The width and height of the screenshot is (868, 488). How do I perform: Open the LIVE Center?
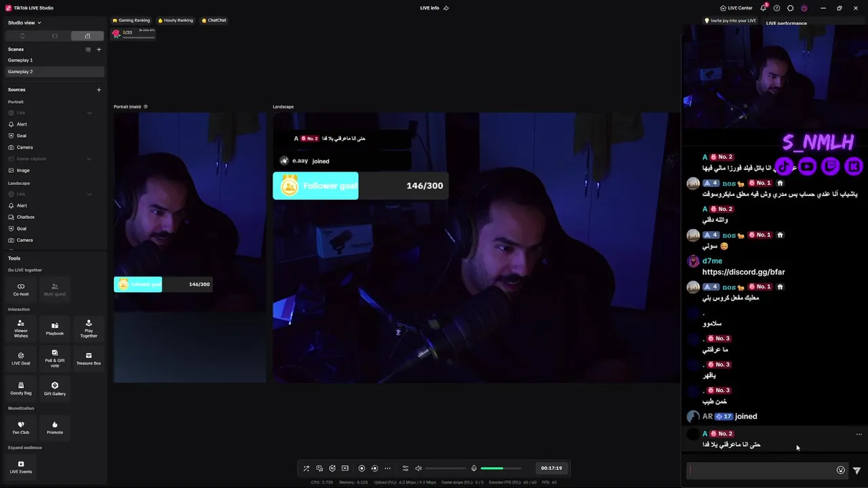736,8
